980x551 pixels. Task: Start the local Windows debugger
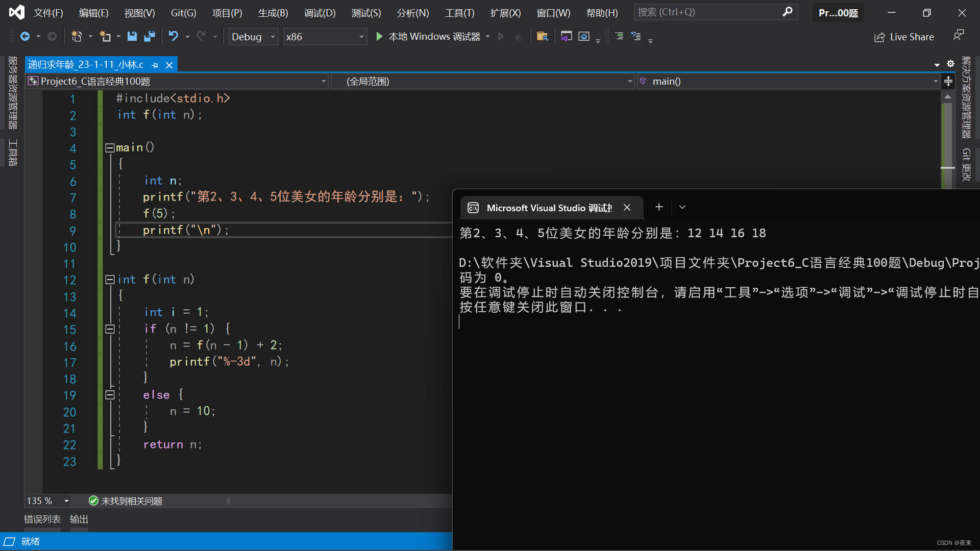tap(428, 36)
